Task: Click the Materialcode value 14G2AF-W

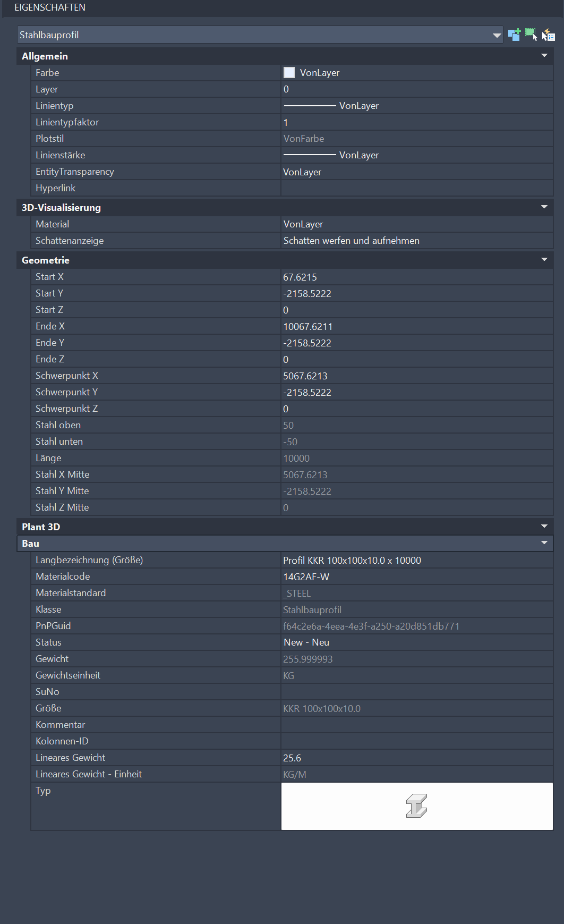Action: click(x=306, y=577)
